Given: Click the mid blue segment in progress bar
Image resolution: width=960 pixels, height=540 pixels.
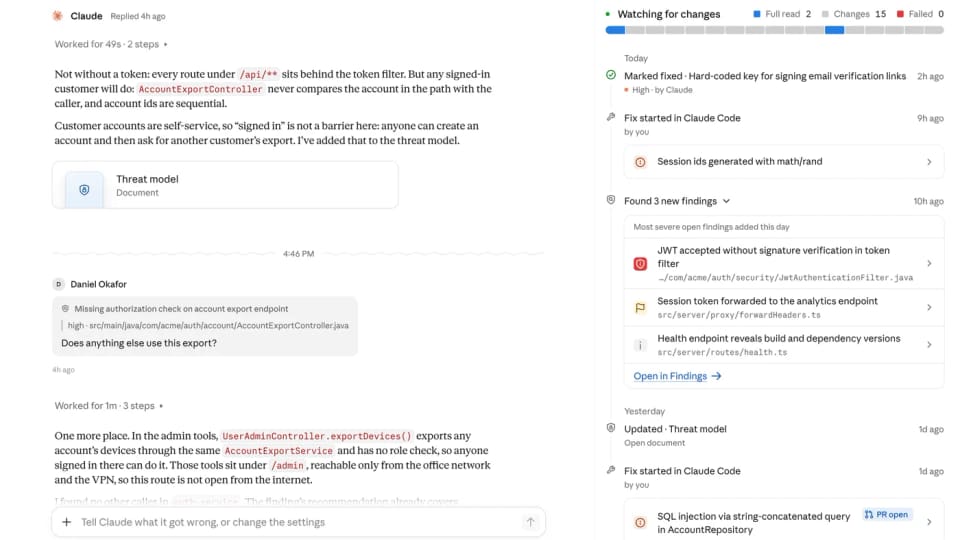Looking at the screenshot, I should pyautogui.click(x=834, y=30).
